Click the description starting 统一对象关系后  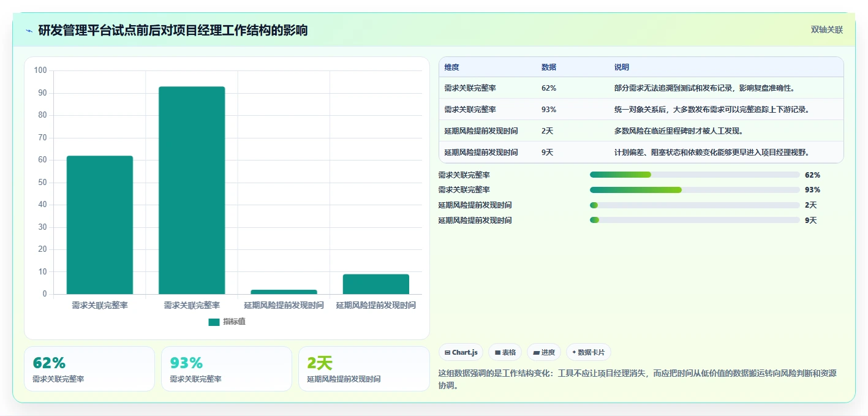click(x=712, y=110)
